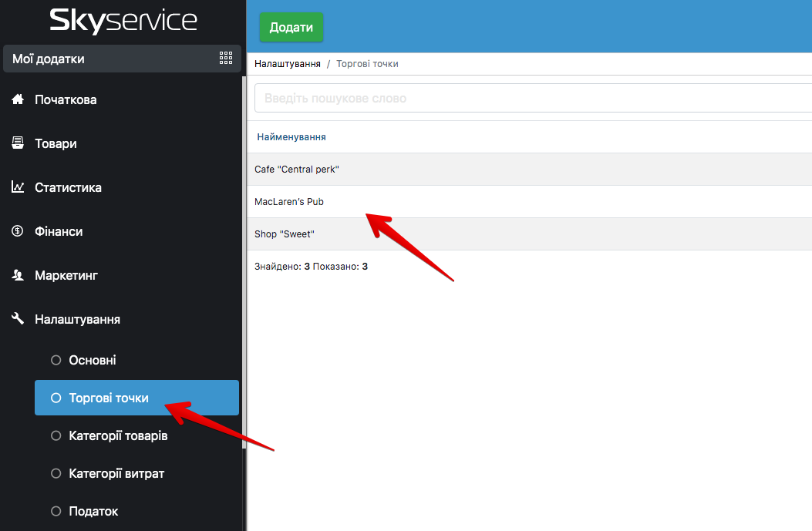812x531 pixels.
Task: Click the dollar icon beside Фінанси
Action: pos(18,231)
